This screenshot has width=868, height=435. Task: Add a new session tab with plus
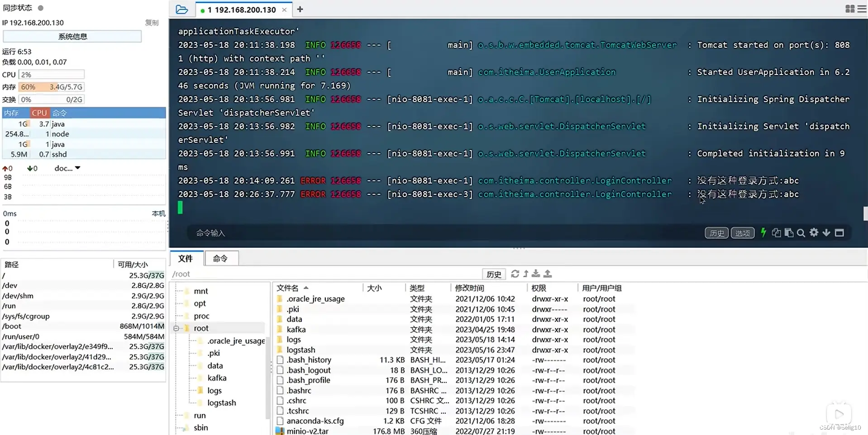[300, 9]
